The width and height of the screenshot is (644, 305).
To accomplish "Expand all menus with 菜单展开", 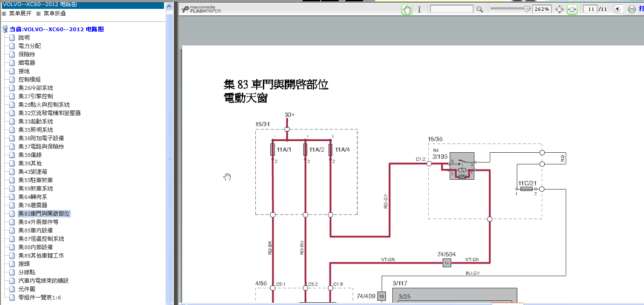I will click(x=20, y=14).
